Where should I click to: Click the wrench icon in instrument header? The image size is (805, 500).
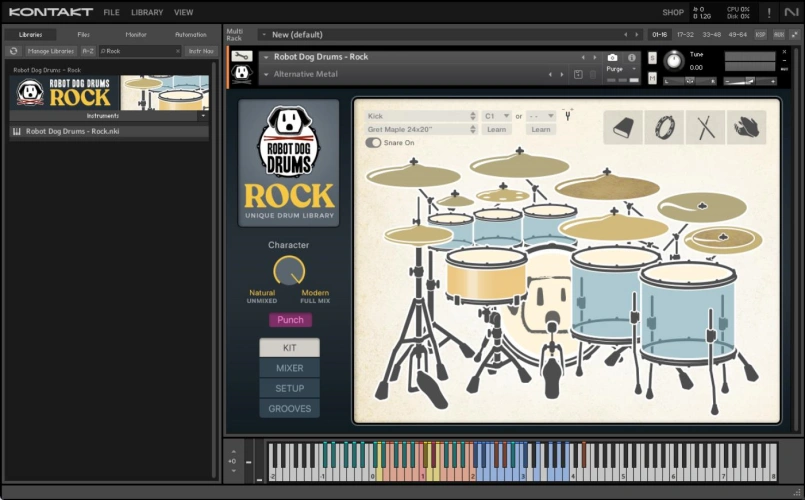tap(241, 56)
